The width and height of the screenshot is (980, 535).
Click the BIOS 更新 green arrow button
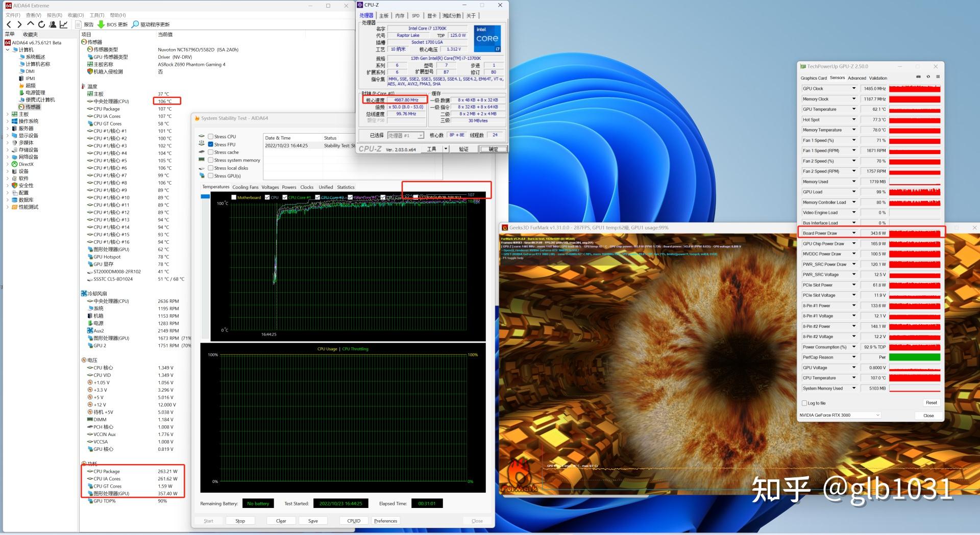pyautogui.click(x=113, y=24)
